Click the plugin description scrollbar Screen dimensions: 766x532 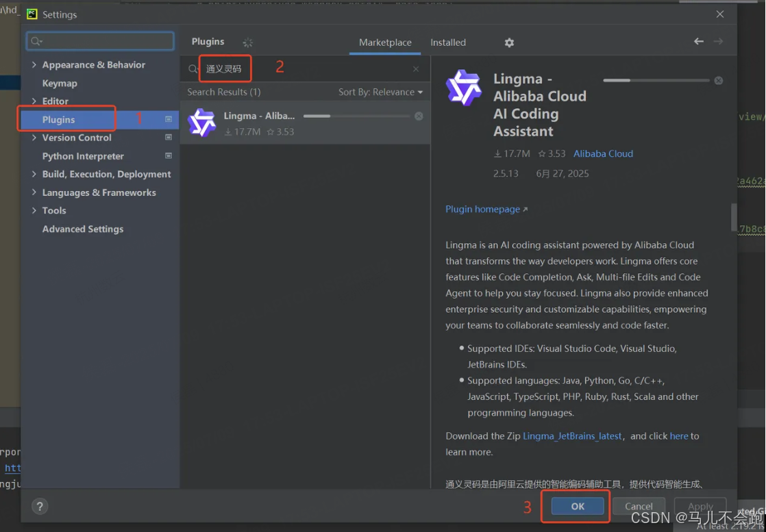(x=734, y=217)
